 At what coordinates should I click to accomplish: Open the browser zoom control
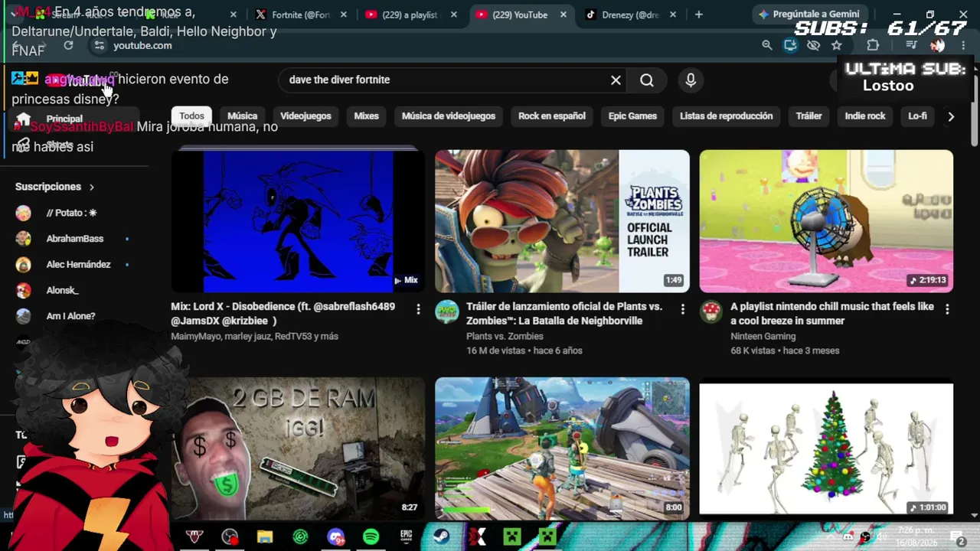click(767, 45)
